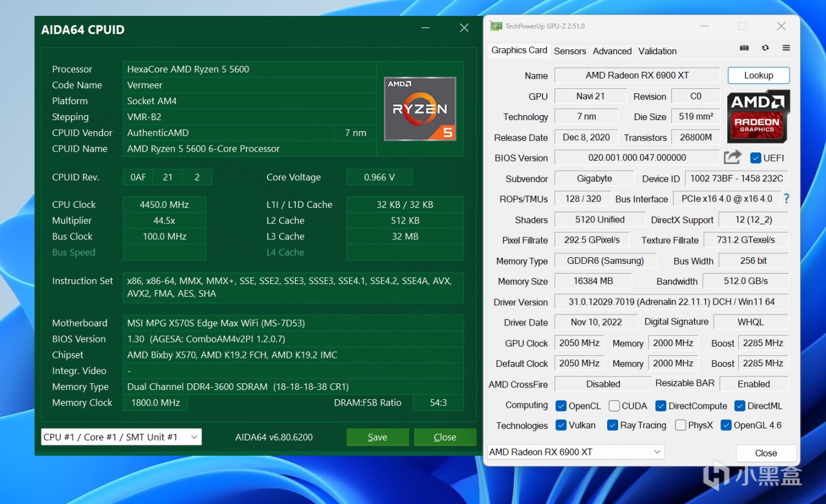Screen dimensions: 826x504
Task: Click the Bus Interface question mark
Action: pos(786,199)
